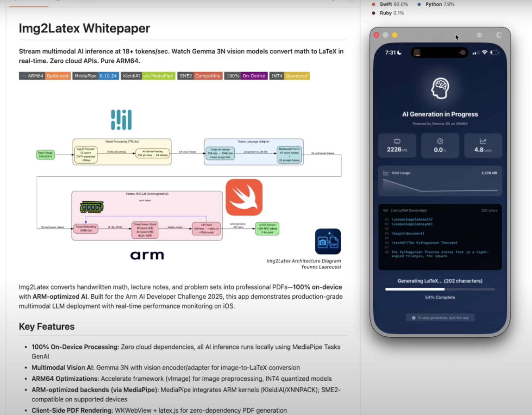This screenshot has height=415, width=532.
Task: Click the bold 100% On-Device Processing bullet text
Action: click(75, 347)
